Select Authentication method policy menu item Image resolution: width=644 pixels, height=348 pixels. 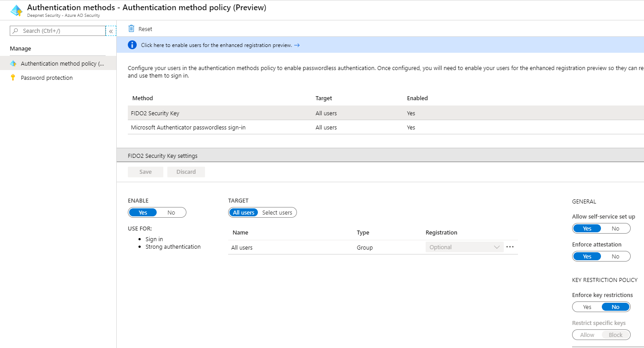(62, 64)
